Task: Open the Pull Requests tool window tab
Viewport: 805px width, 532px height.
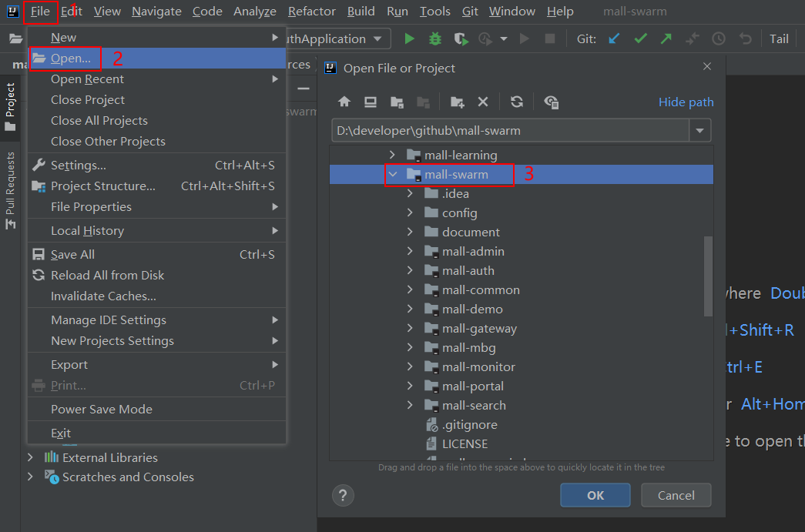Action: [x=10, y=191]
